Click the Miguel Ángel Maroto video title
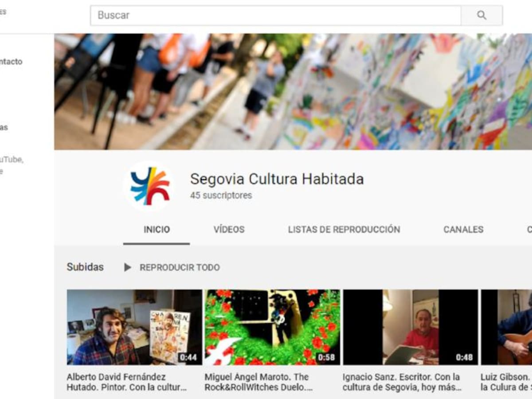 pyautogui.click(x=259, y=382)
